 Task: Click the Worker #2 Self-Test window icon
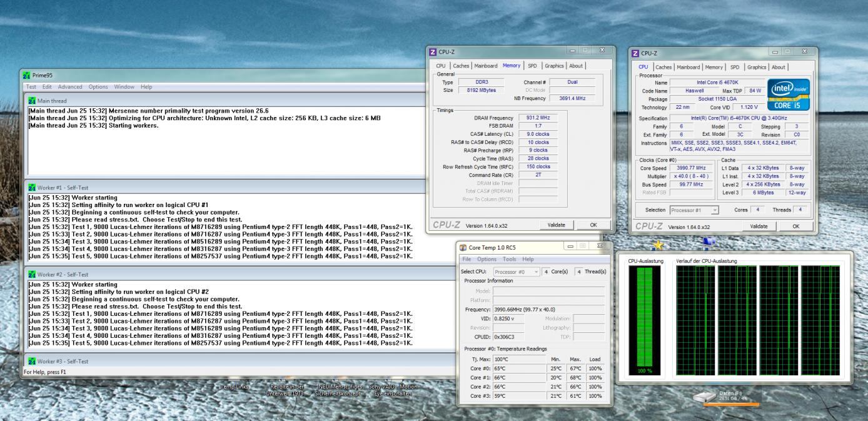(x=32, y=274)
